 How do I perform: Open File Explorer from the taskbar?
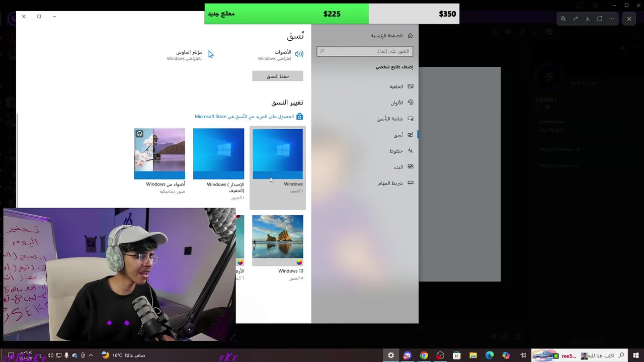coord(473,355)
